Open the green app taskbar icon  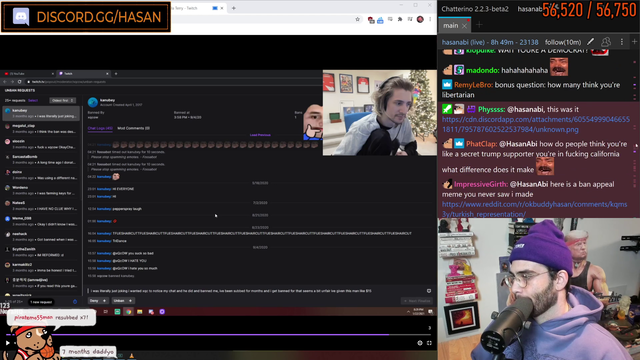117,312
